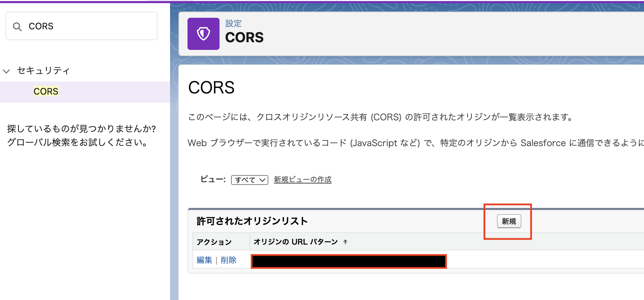This screenshot has height=300, width=644.
Task: Click the sort arrow beside URL パターン
Action: [345, 242]
